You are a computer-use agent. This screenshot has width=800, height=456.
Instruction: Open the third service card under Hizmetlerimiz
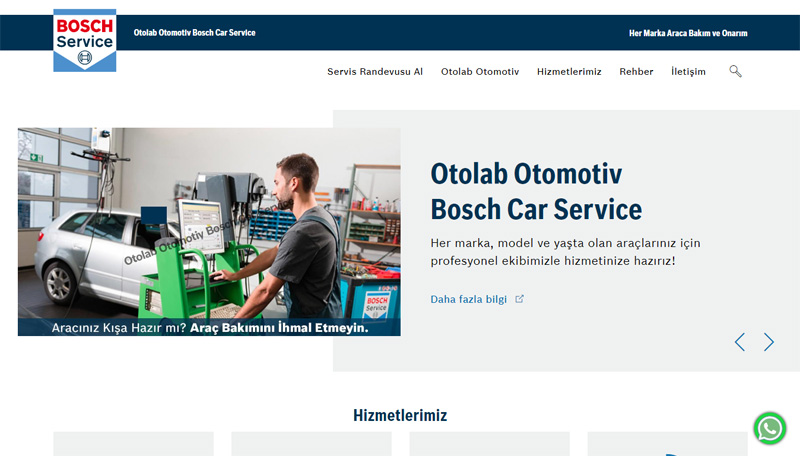click(489, 444)
